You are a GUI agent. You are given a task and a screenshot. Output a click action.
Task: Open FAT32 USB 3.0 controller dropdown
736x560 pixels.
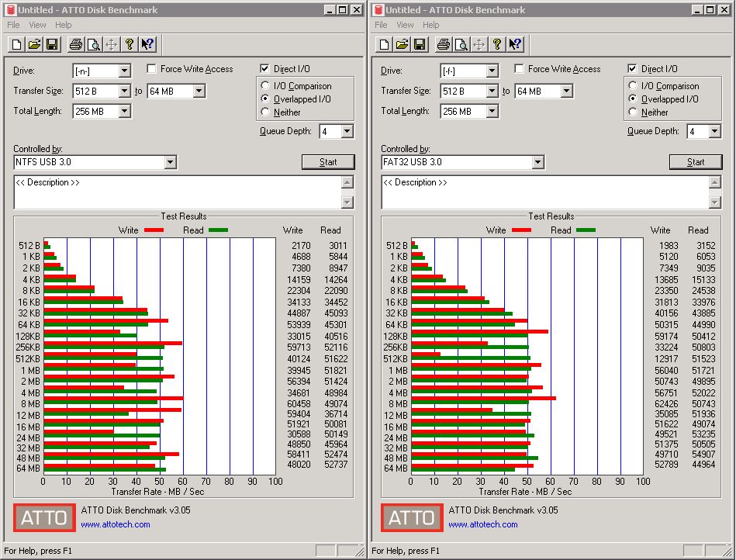pos(538,162)
